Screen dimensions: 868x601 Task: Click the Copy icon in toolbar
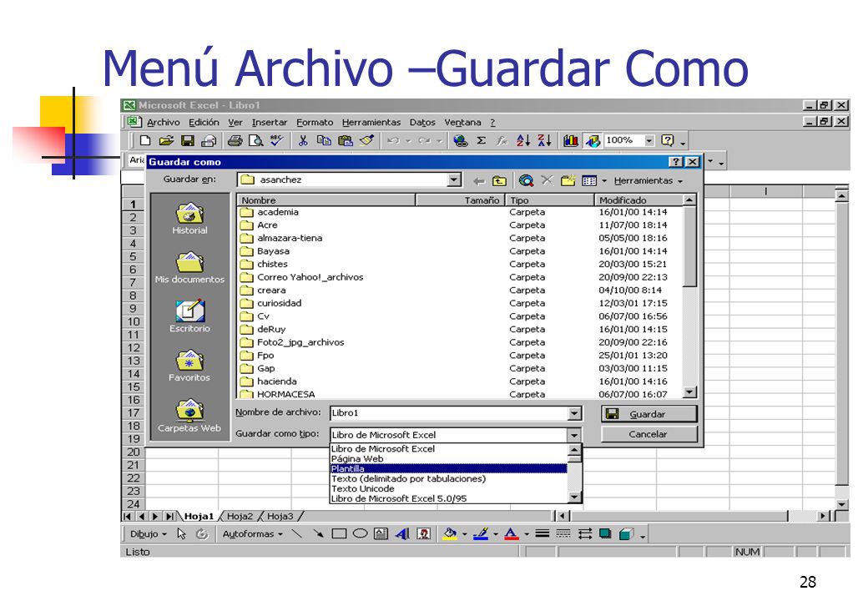[x=324, y=140]
